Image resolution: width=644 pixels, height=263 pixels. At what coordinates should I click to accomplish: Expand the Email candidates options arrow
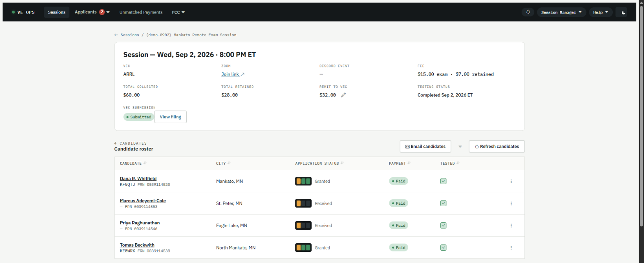(460, 147)
